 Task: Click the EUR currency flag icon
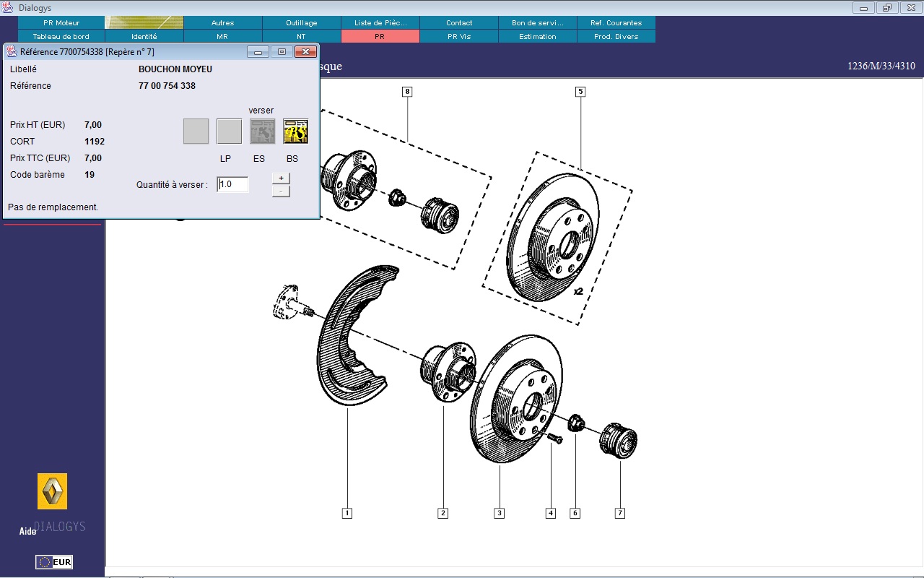point(54,562)
